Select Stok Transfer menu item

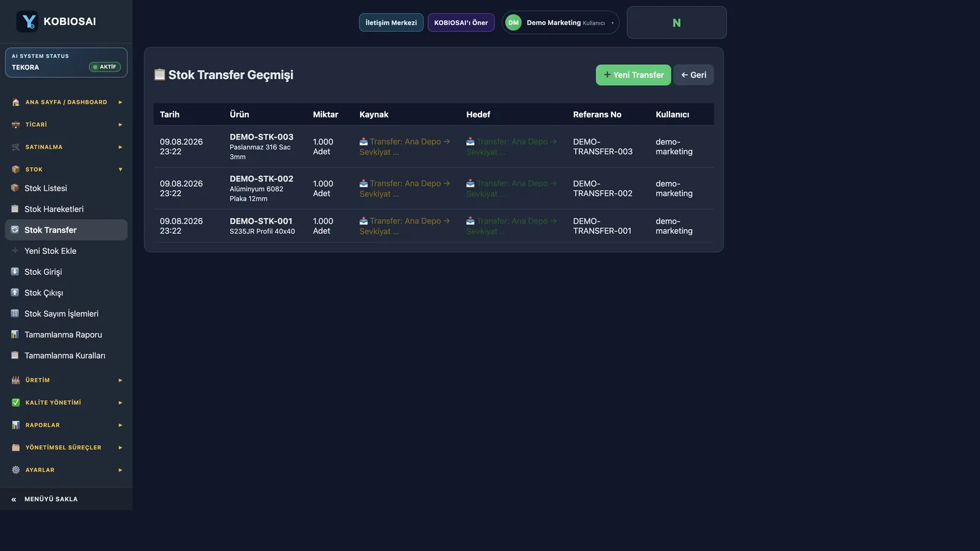point(66,230)
